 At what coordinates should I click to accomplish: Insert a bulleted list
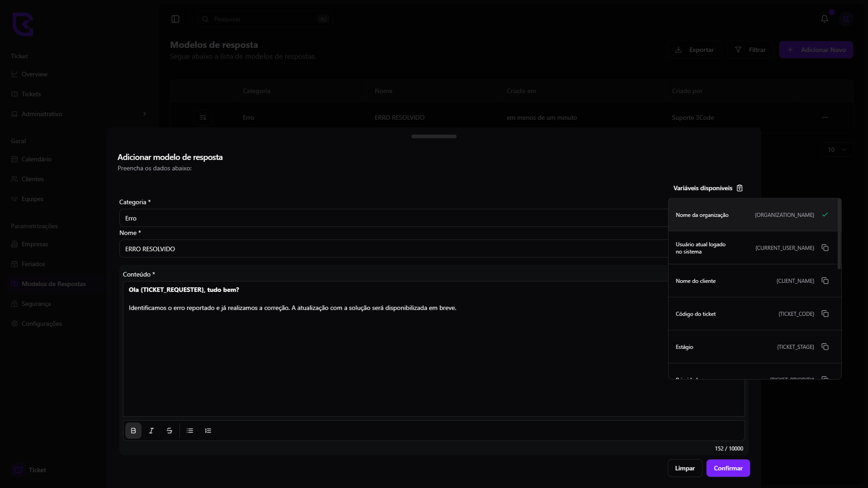(x=190, y=431)
